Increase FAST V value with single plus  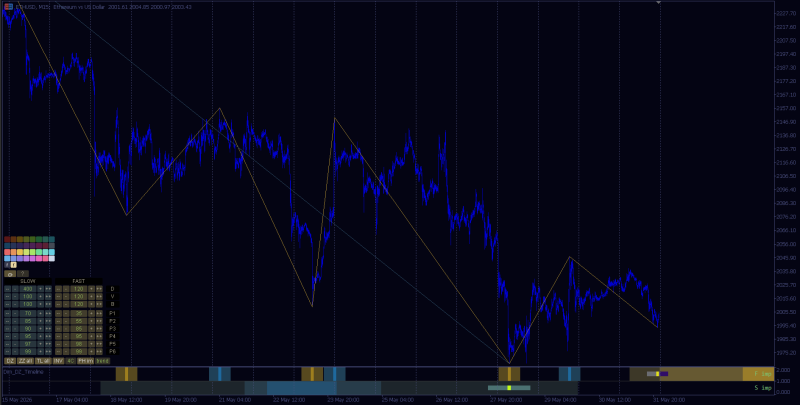point(91,296)
